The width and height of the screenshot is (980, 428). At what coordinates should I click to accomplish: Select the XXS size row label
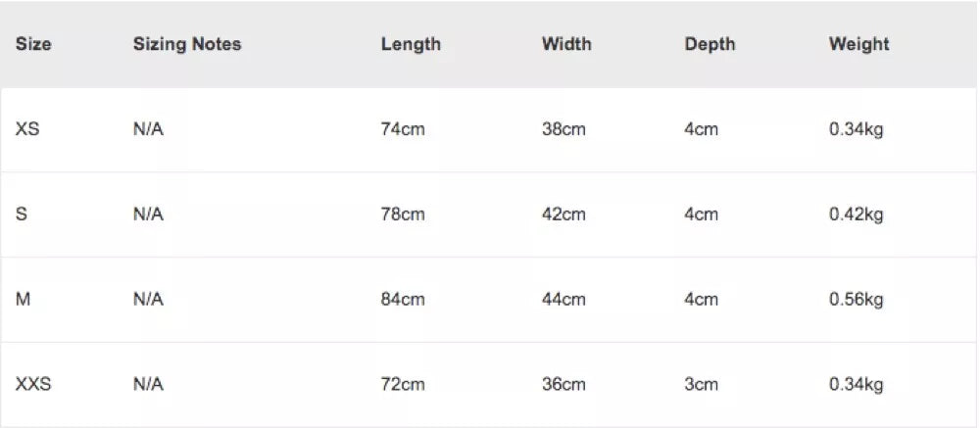click(x=33, y=384)
